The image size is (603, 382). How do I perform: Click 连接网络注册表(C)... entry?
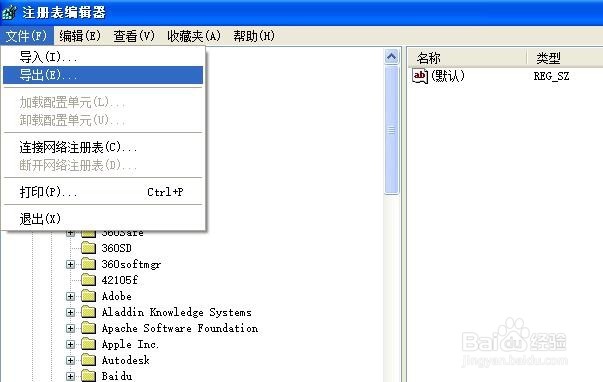[103, 147]
